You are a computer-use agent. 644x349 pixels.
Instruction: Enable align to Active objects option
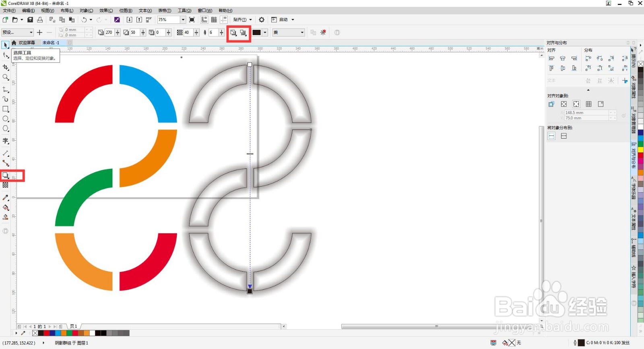tap(551, 104)
